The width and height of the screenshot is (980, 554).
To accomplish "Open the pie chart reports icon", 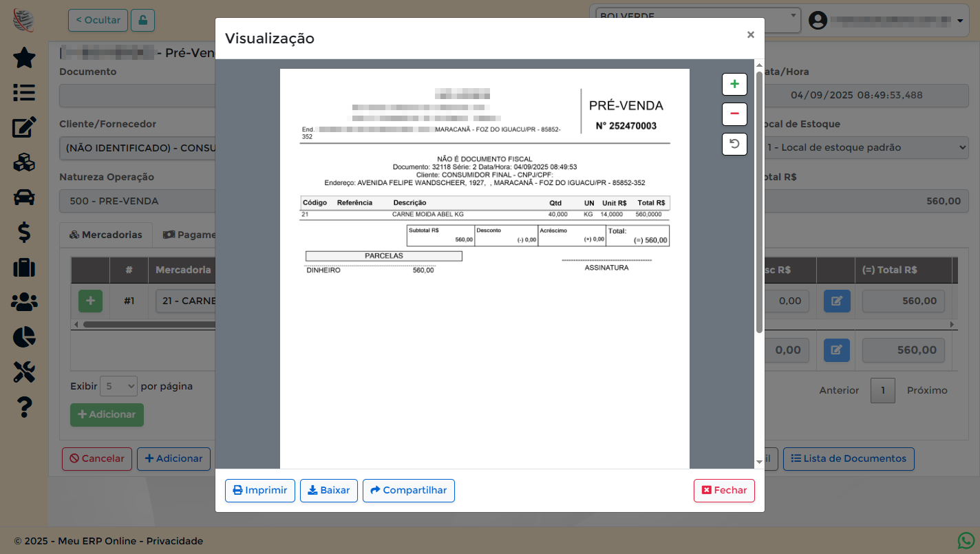I will pyautogui.click(x=24, y=337).
